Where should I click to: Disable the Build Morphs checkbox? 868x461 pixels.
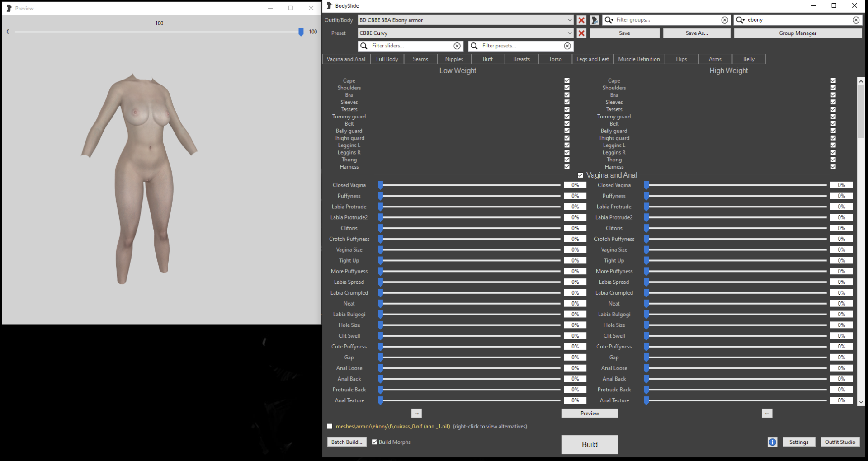374,442
